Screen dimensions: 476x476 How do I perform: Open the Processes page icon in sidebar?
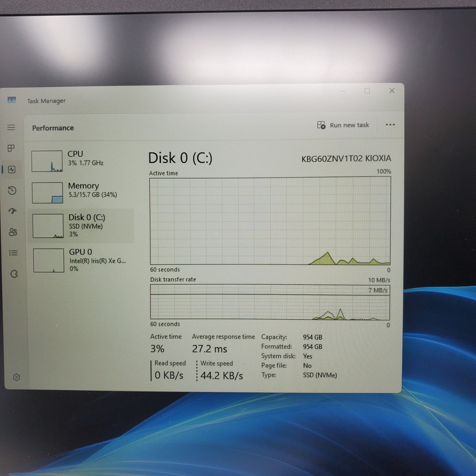(x=11, y=148)
